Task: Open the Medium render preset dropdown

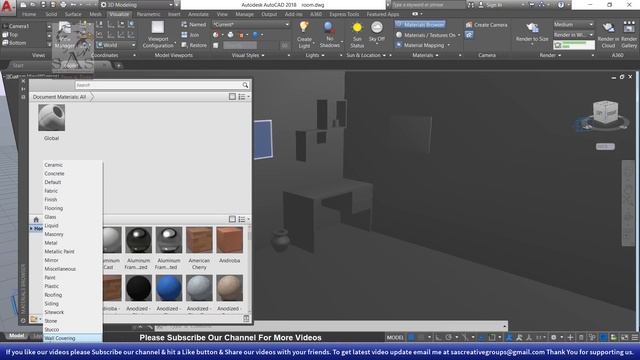Action: click(573, 24)
